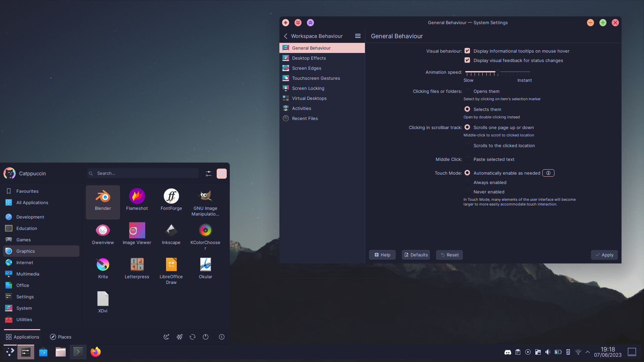Launch Krita from Graphics list

coord(103,269)
